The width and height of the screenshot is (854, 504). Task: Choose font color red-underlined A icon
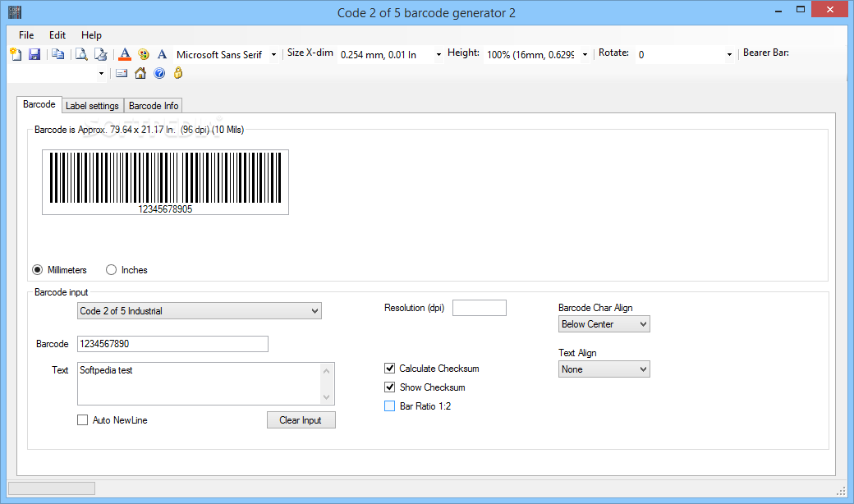(x=125, y=54)
